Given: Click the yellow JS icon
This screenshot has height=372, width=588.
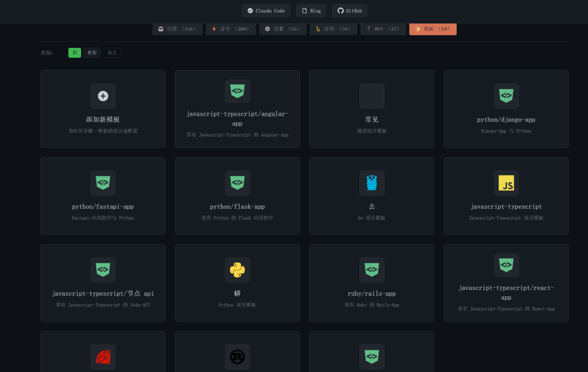Looking at the screenshot, I should coord(506,183).
